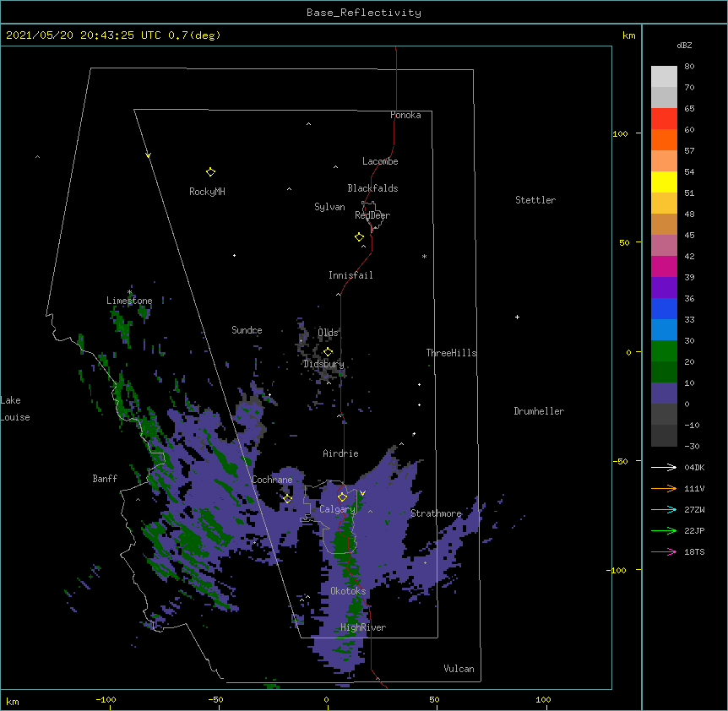Image resolution: width=728 pixels, height=711 pixels.
Task: Click the yellow diamond marker in Calgary
Action: pos(342,497)
